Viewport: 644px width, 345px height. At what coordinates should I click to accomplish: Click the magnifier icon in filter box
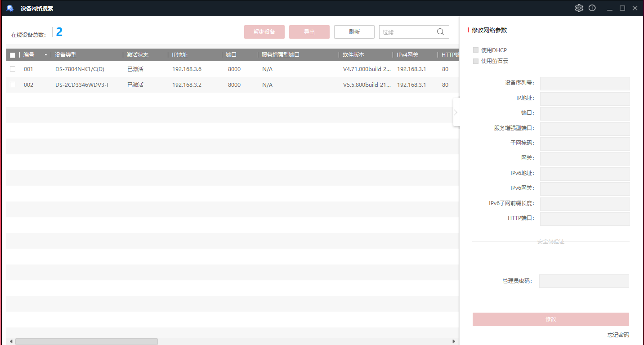pos(440,31)
